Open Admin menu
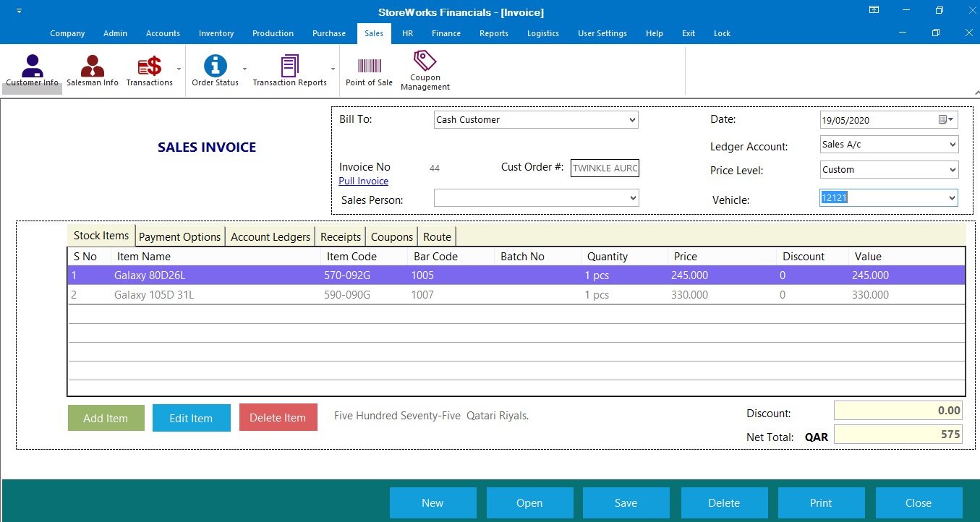Viewport: 980px width, 522px height. coord(115,33)
